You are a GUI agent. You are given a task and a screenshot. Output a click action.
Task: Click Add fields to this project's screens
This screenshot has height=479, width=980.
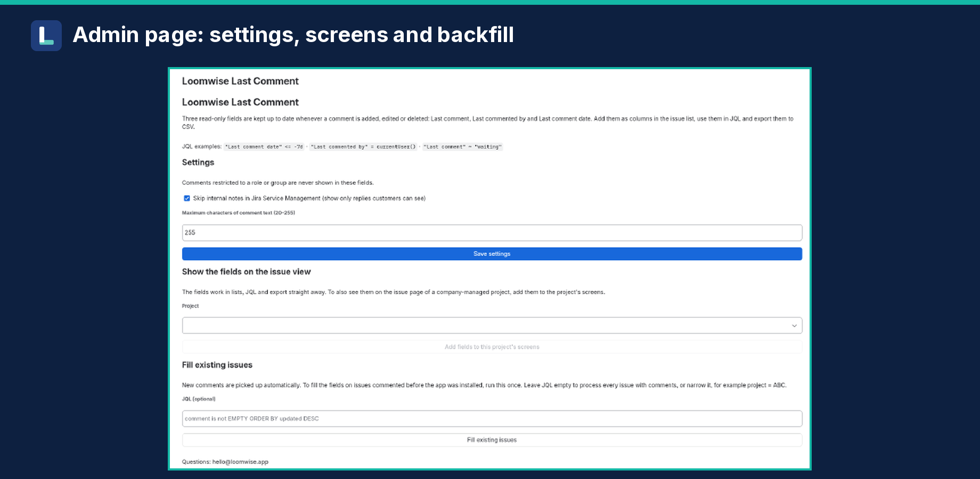[492, 347]
